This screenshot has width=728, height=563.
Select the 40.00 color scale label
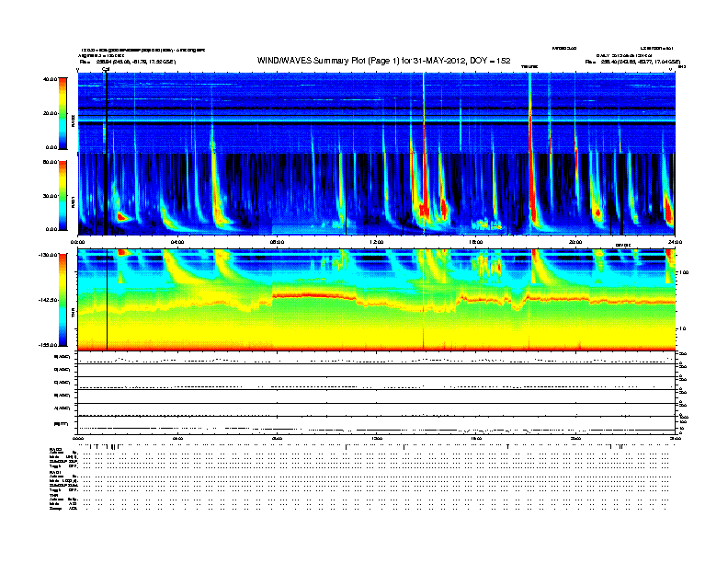50,79
